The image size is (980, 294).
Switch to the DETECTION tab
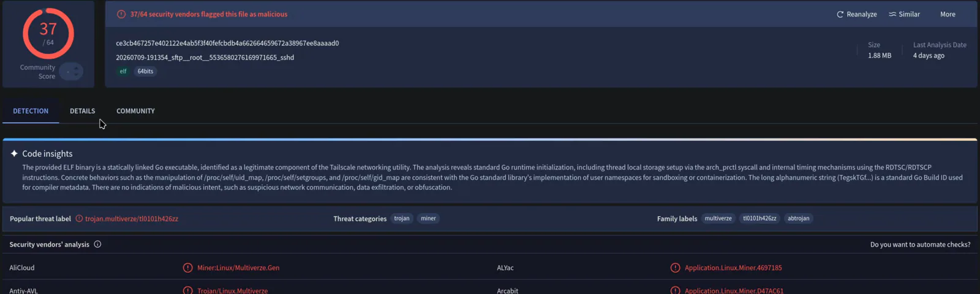pos(31,111)
